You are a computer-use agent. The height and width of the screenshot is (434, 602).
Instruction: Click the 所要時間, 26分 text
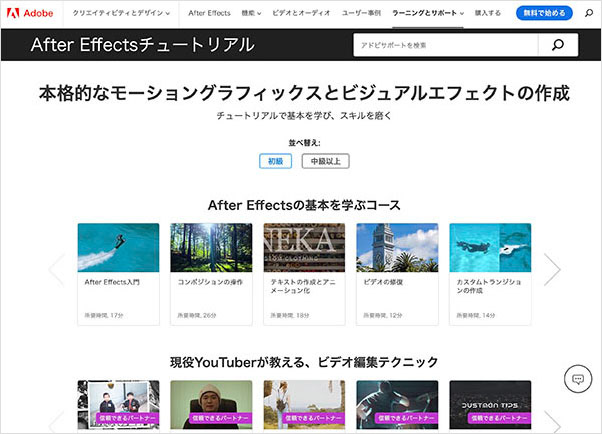point(197,315)
